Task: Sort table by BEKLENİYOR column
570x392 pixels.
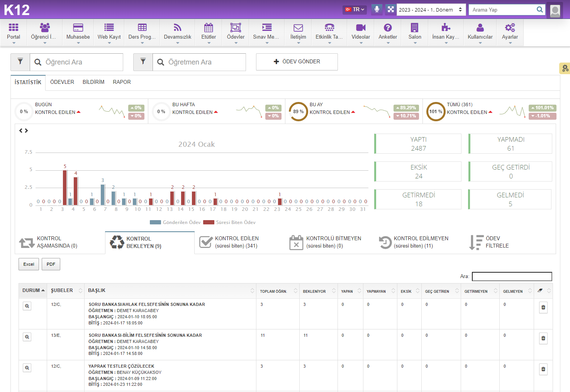Action: [x=319, y=291]
